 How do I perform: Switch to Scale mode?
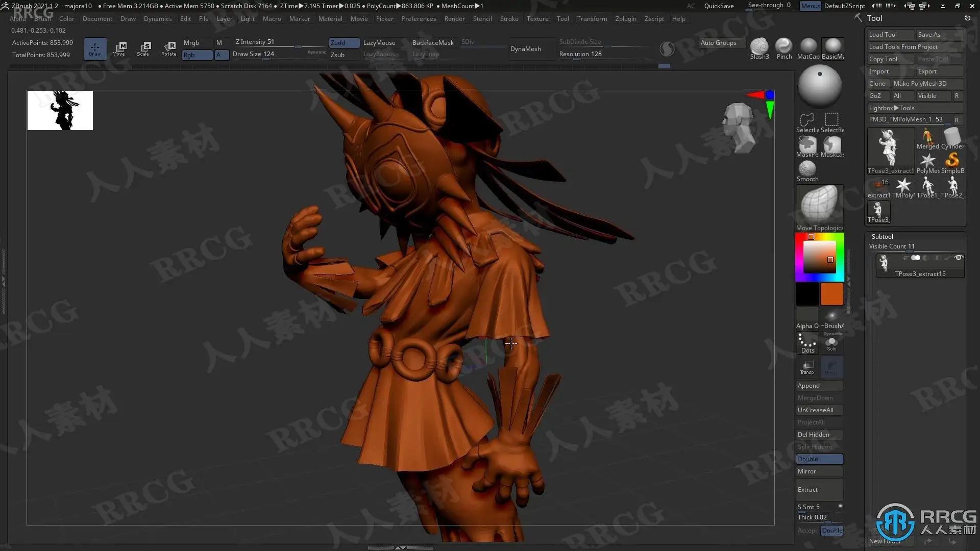[143, 48]
